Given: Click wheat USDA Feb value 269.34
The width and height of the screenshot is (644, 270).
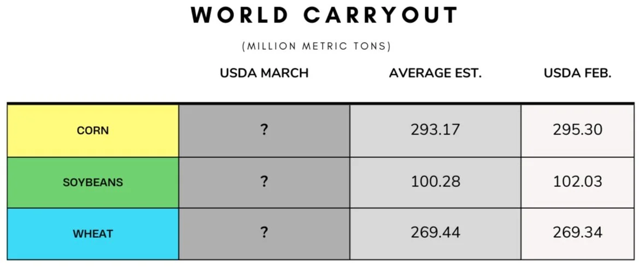Looking at the screenshot, I should [x=577, y=233].
